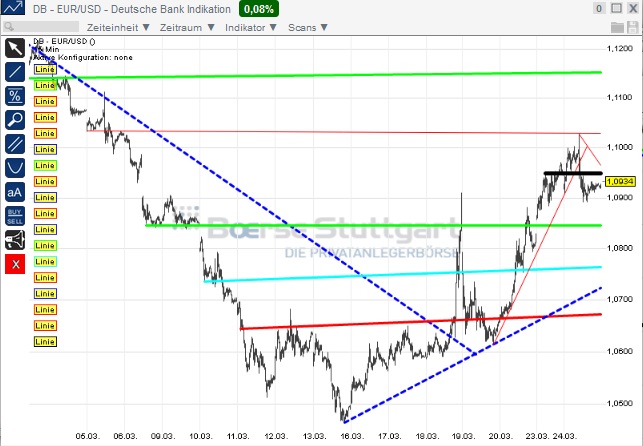Select the short black horizontal line
643x446 pixels.
pos(573,173)
